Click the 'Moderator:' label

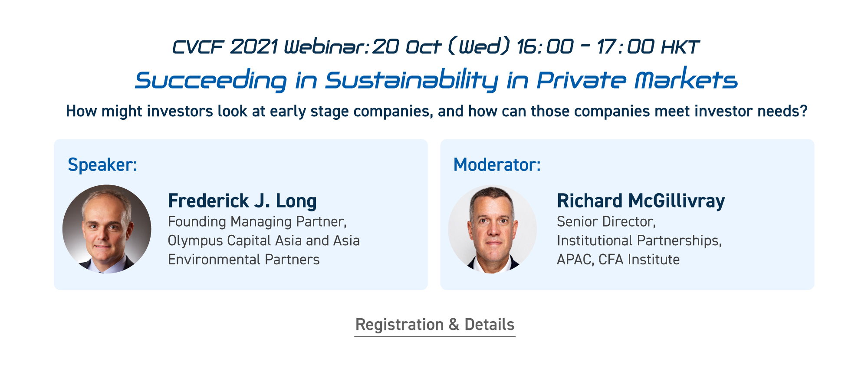pyautogui.click(x=497, y=165)
